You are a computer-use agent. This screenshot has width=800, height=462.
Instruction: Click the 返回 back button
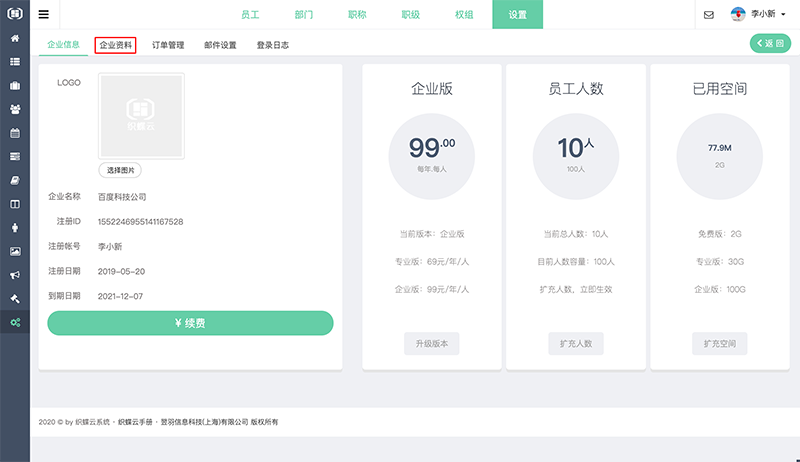point(770,43)
